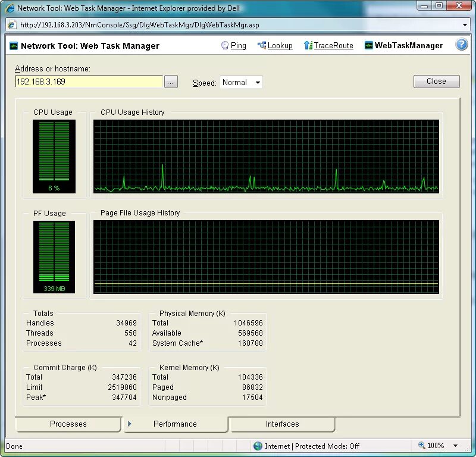This screenshot has width=476, height=457.
Task: Click the Ping clock icon
Action: (225, 46)
